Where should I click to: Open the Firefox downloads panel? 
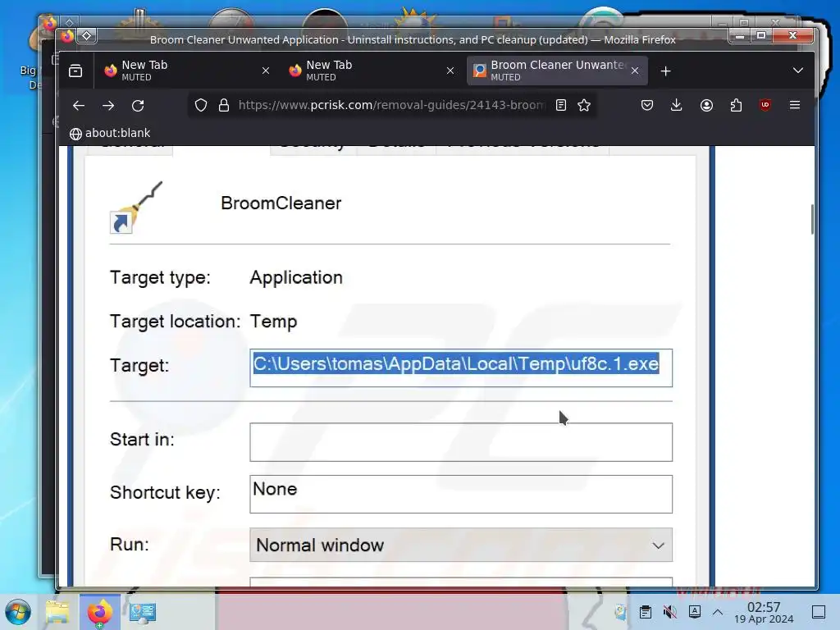point(677,105)
